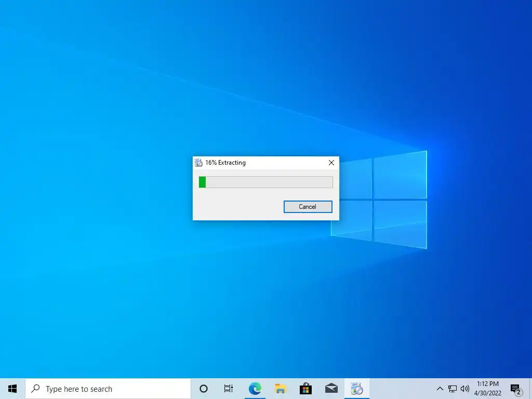Show hidden system tray icons

pyautogui.click(x=440, y=389)
